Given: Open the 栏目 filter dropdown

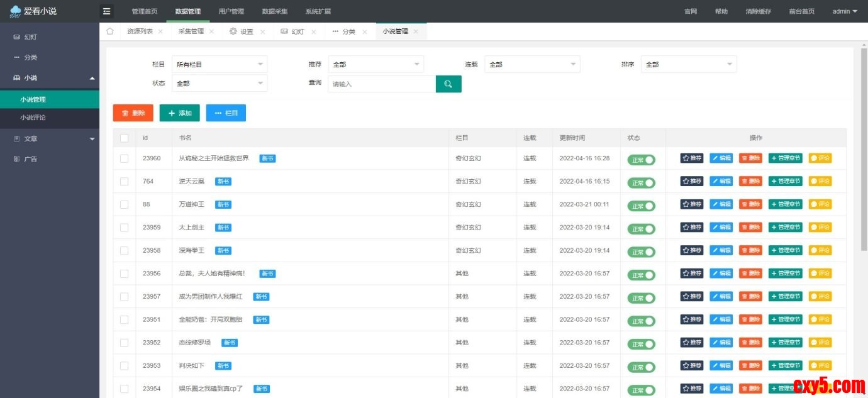Looking at the screenshot, I should point(219,64).
